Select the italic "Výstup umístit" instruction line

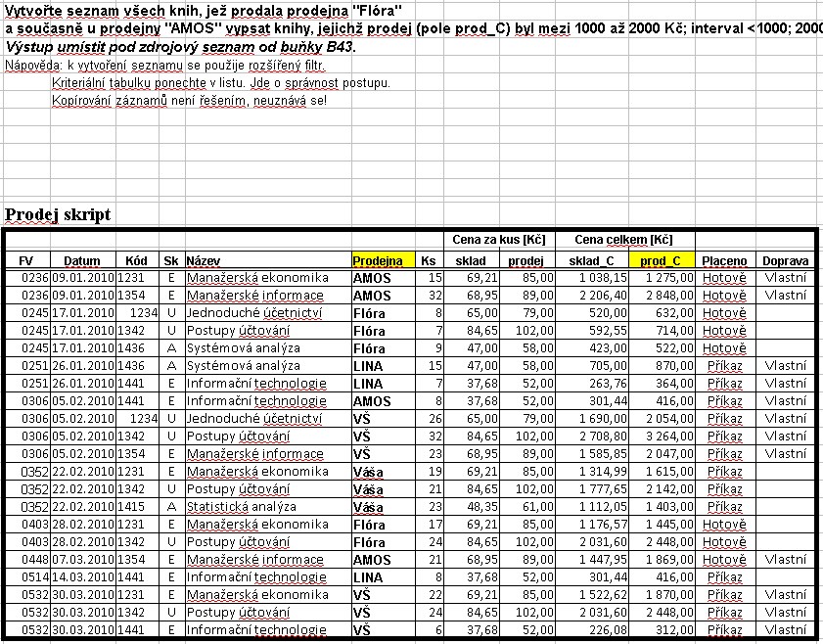[181, 47]
